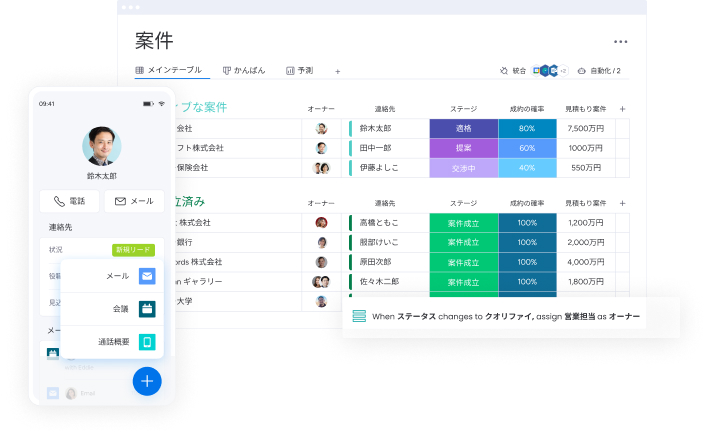Click the 提案 stage status cell

coord(464,148)
